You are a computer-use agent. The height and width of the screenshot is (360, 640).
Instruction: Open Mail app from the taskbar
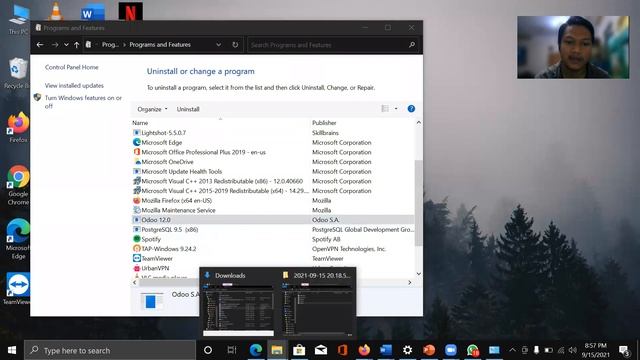tap(320, 350)
